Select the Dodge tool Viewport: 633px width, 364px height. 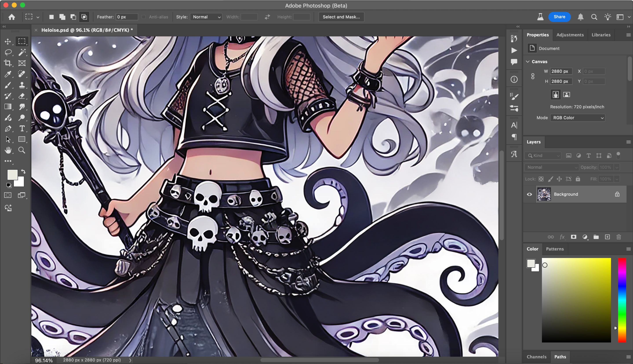(x=22, y=117)
